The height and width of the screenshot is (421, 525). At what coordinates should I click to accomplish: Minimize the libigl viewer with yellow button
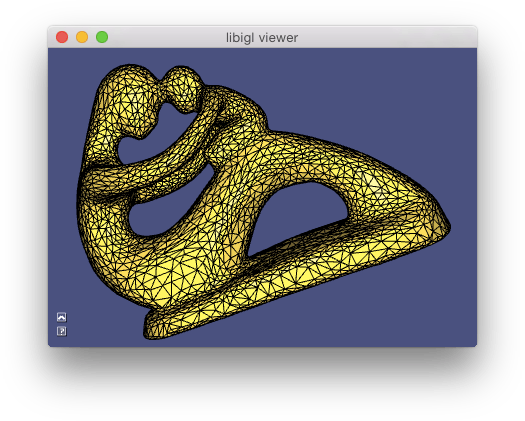pyautogui.click(x=82, y=37)
